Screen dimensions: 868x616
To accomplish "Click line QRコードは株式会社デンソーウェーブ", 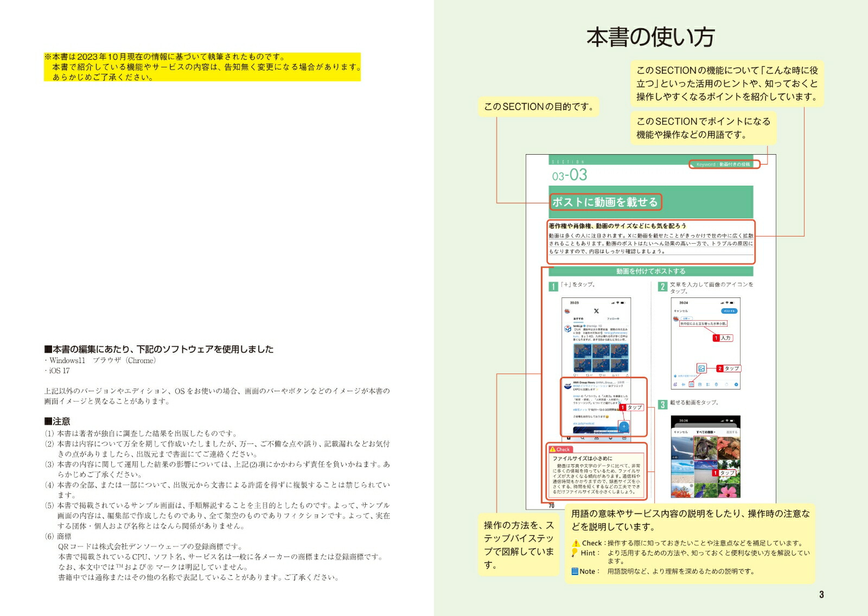I will [x=151, y=547].
